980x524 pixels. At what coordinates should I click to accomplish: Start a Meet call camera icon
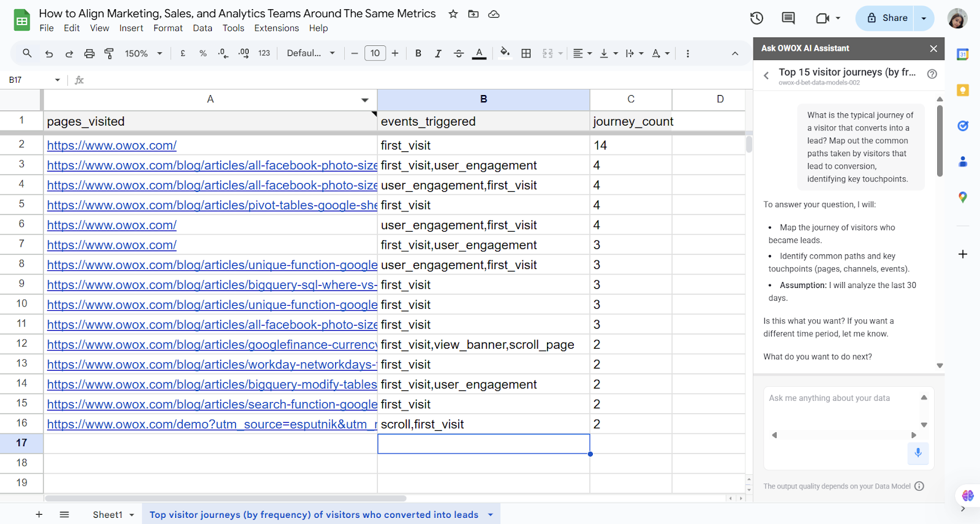[x=823, y=18]
